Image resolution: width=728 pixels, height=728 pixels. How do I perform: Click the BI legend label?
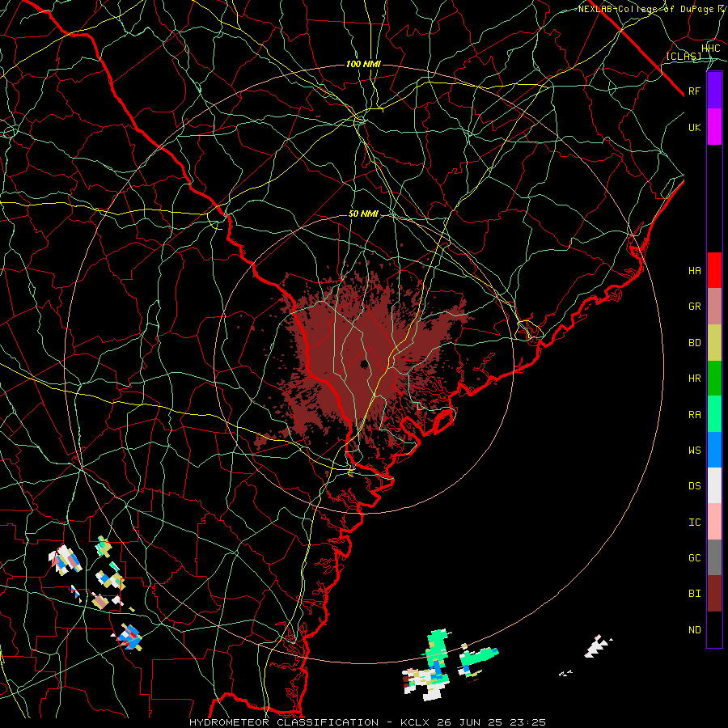click(694, 594)
